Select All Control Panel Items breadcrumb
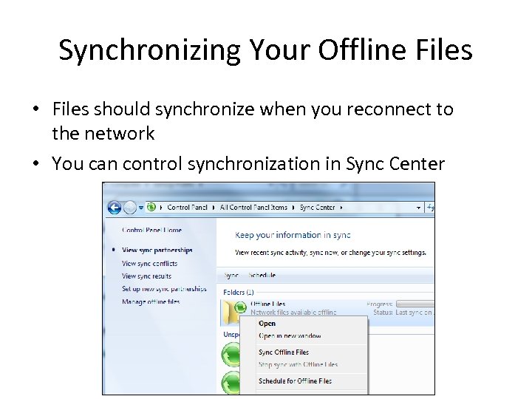This screenshot has width=532, height=399. [253, 208]
